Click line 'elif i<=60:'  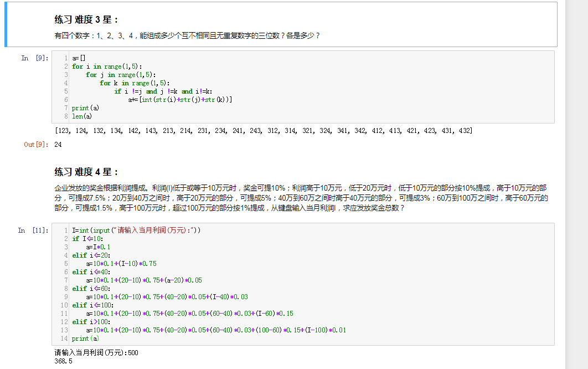(x=91, y=288)
